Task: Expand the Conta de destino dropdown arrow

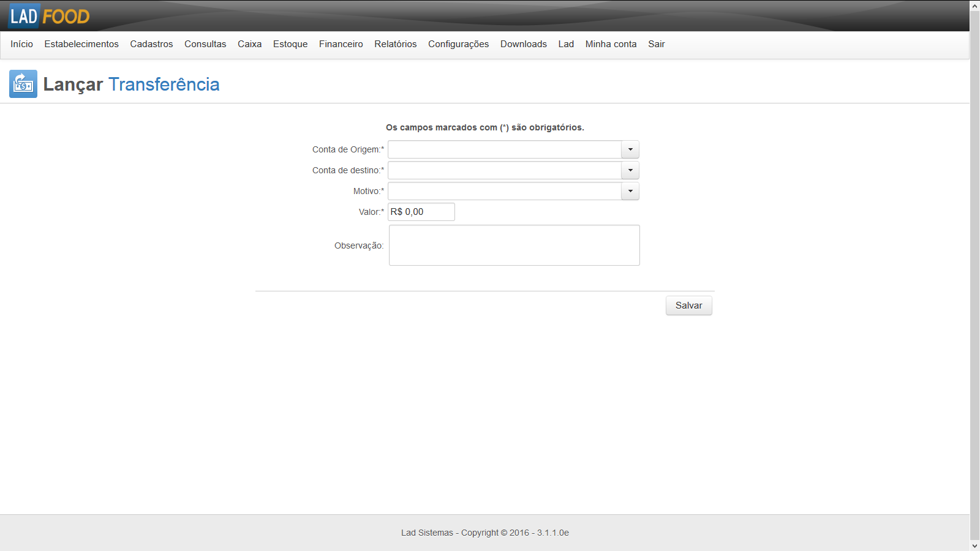Action: coord(630,170)
